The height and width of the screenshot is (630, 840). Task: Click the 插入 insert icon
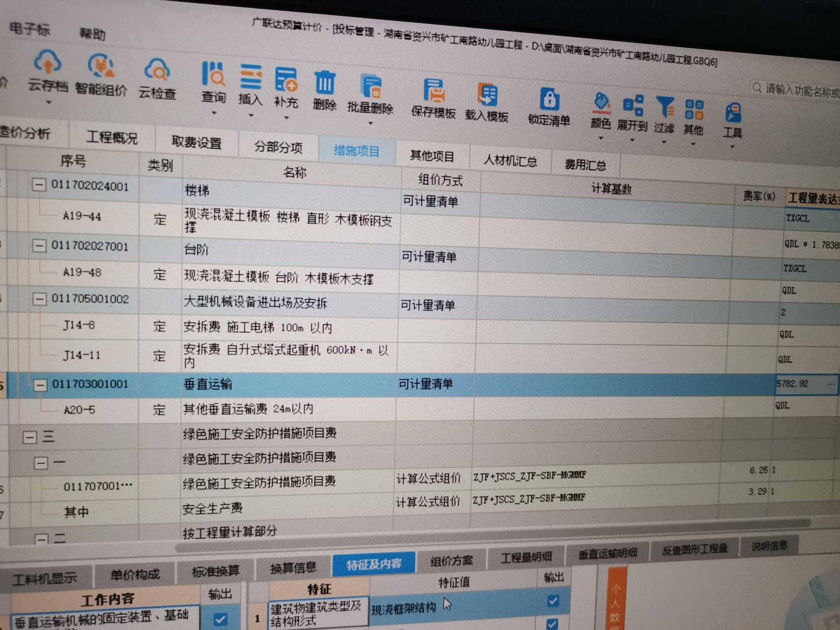[x=251, y=78]
